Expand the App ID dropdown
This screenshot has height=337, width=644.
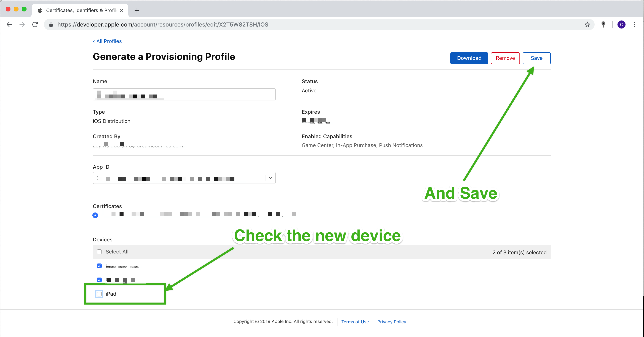(x=270, y=178)
